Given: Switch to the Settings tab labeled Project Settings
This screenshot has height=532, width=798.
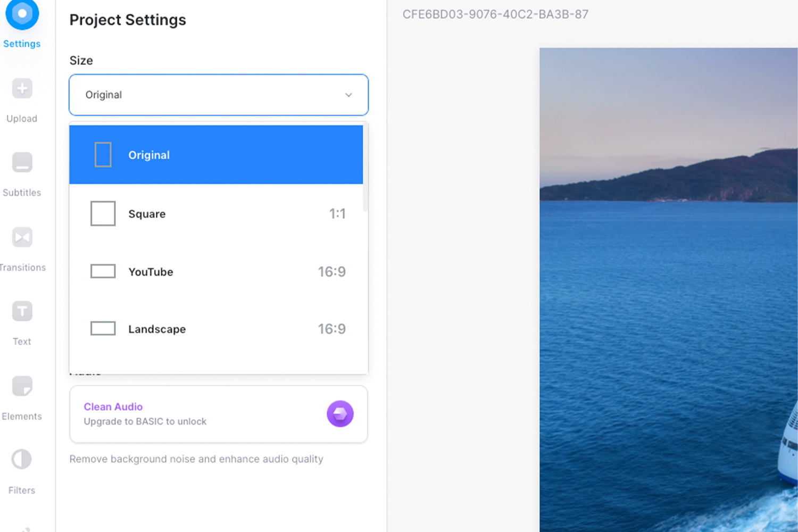Looking at the screenshot, I should click(x=21, y=24).
